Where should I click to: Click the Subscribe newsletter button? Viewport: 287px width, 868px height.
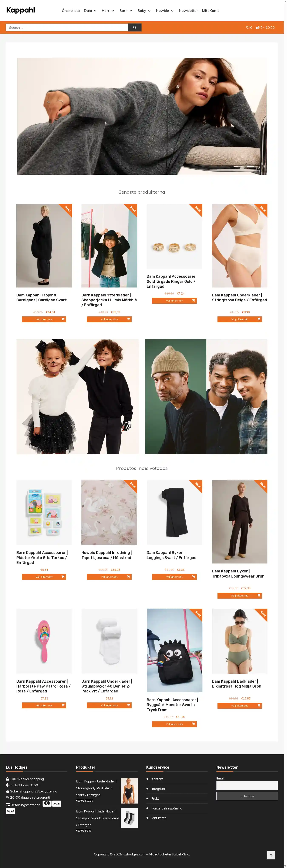(x=247, y=796)
